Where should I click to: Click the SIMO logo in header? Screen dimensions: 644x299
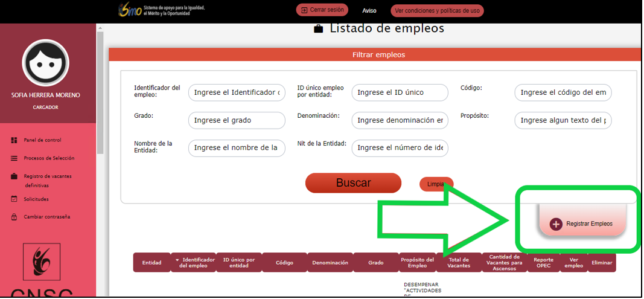[131, 10]
